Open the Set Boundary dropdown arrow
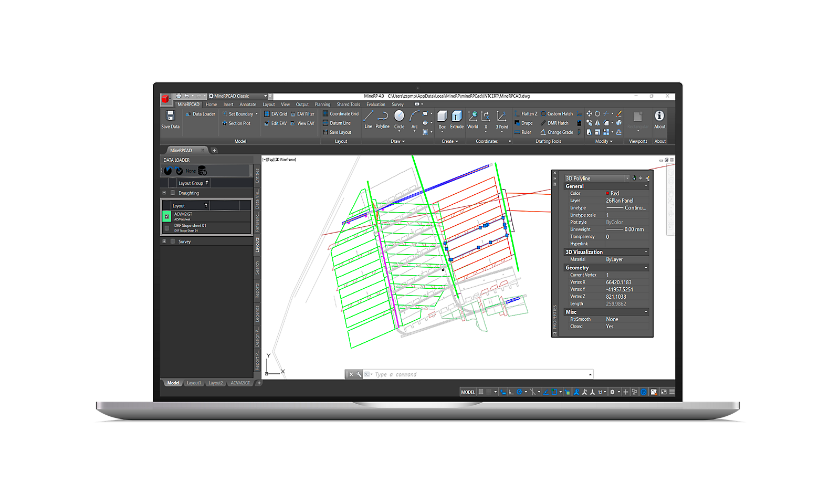The width and height of the screenshot is (840, 504). coord(257,114)
